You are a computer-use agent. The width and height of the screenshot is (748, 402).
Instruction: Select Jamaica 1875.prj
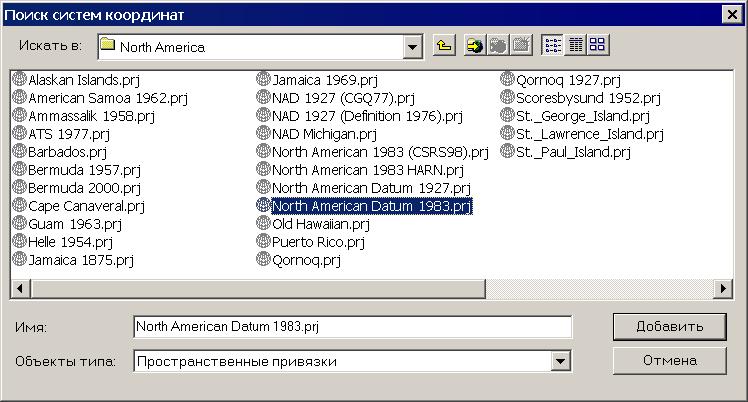81,260
